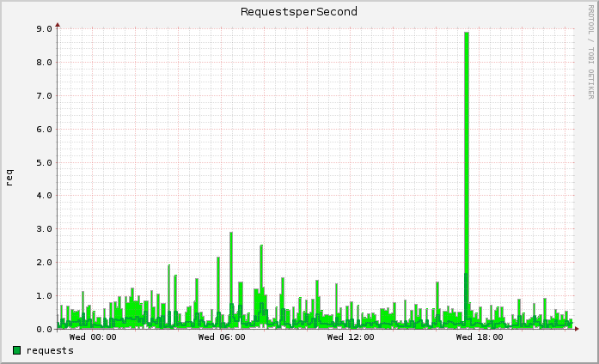Click the 'Wed 18:00' time label
The height and width of the screenshot is (364, 599).
click(480, 337)
